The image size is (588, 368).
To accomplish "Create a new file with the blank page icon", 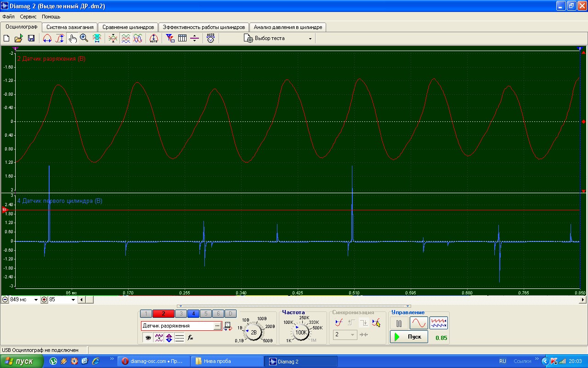I will 6,38.
